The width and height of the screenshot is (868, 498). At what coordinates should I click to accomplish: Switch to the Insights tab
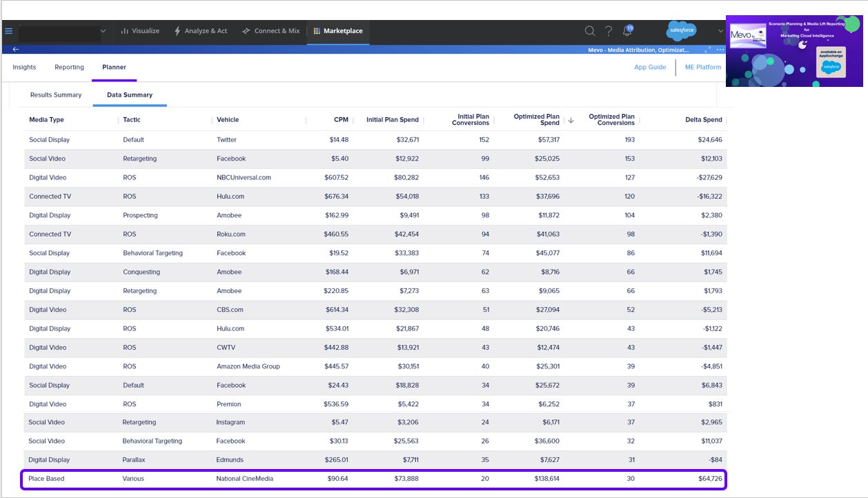coord(24,68)
